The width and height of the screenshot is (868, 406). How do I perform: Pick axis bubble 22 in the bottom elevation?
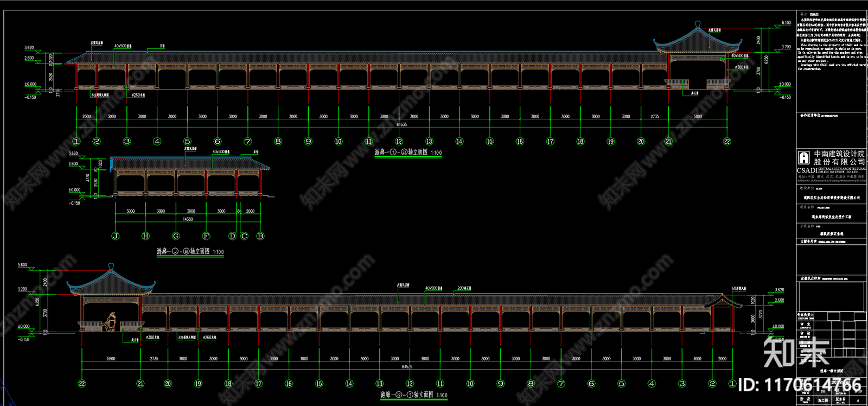coord(82,383)
